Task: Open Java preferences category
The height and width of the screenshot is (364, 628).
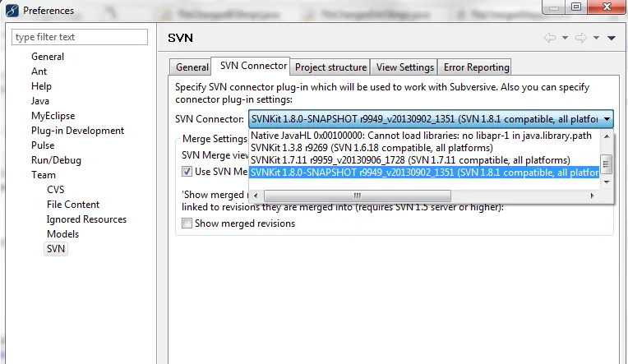Action: (40, 101)
